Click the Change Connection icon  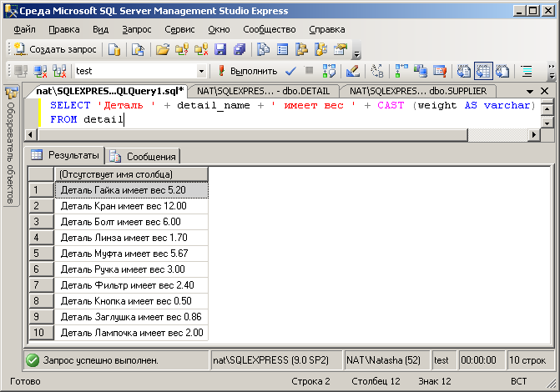click(59, 71)
